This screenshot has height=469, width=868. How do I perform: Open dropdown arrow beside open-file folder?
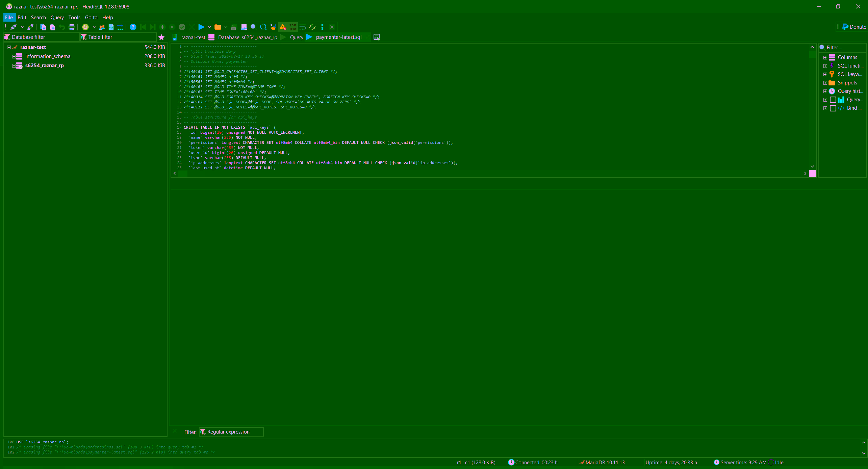pos(226,27)
